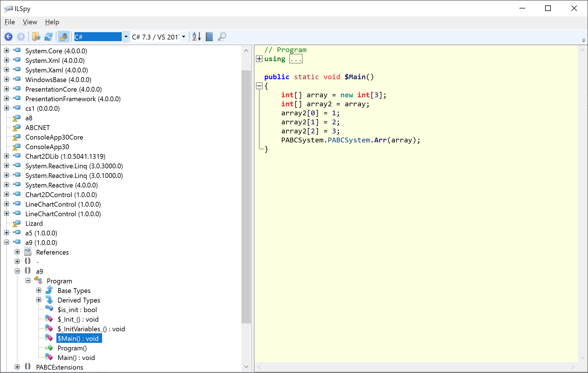Reload assemblies with the refresh icon
Viewport: 588px width, 373px height.
pyautogui.click(x=49, y=37)
